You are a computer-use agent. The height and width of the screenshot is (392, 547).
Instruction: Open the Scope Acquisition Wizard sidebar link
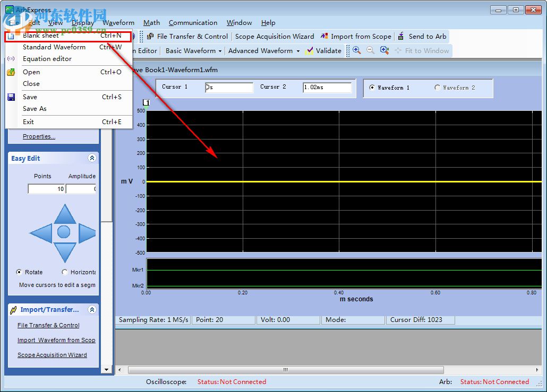(x=52, y=355)
